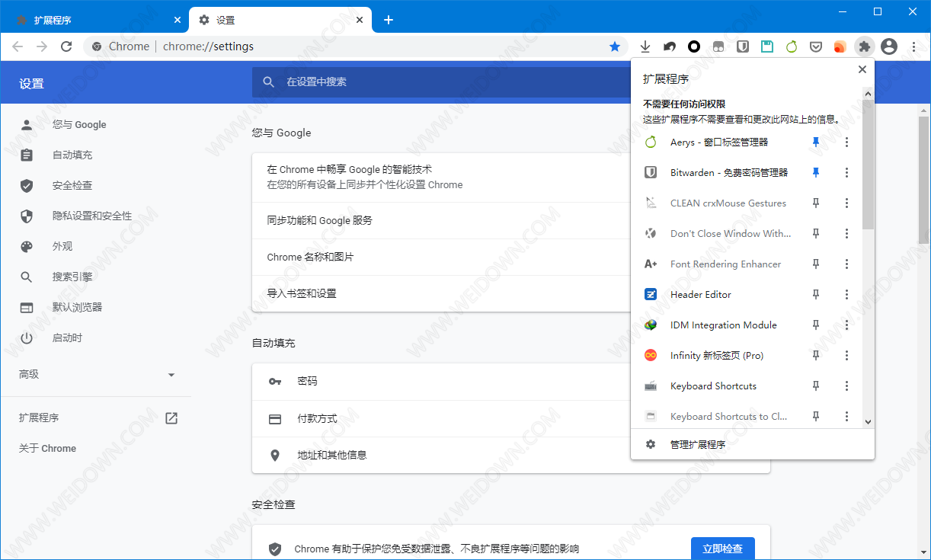Click the 立即检查 button

[722, 549]
